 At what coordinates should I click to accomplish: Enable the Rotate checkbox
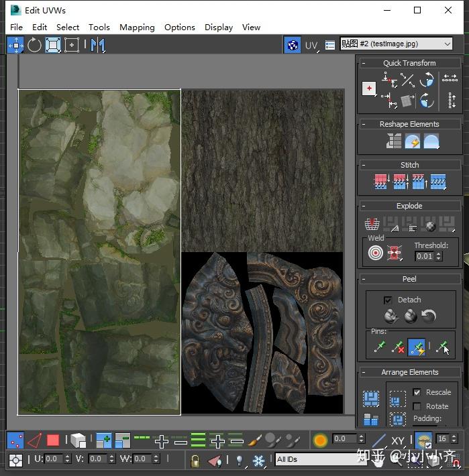[x=417, y=406]
